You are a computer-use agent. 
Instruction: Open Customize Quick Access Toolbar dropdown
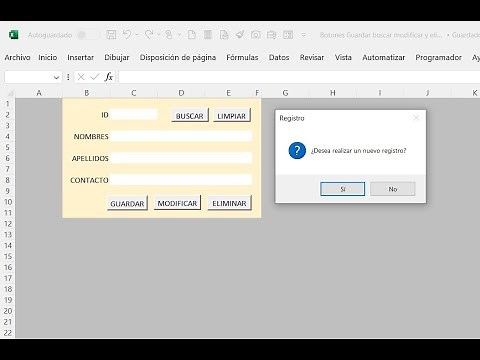click(x=303, y=35)
